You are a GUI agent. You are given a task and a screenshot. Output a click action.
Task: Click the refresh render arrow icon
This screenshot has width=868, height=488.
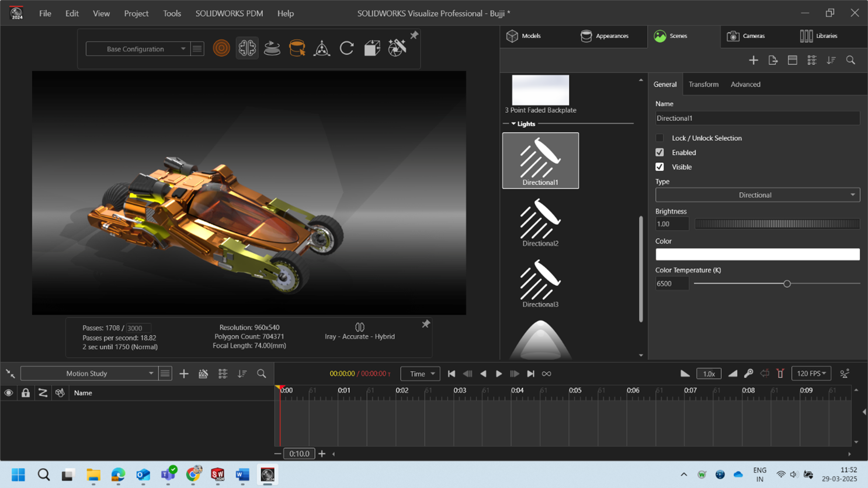pyautogui.click(x=346, y=48)
